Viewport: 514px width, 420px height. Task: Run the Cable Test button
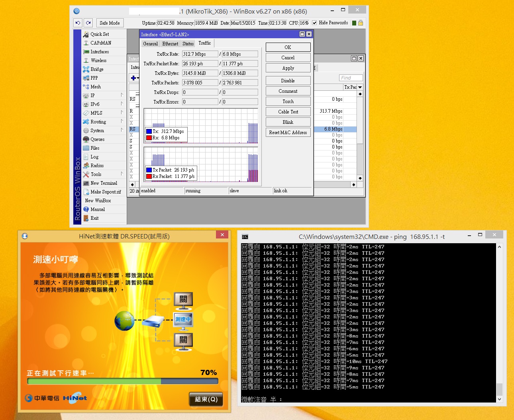pyautogui.click(x=288, y=112)
